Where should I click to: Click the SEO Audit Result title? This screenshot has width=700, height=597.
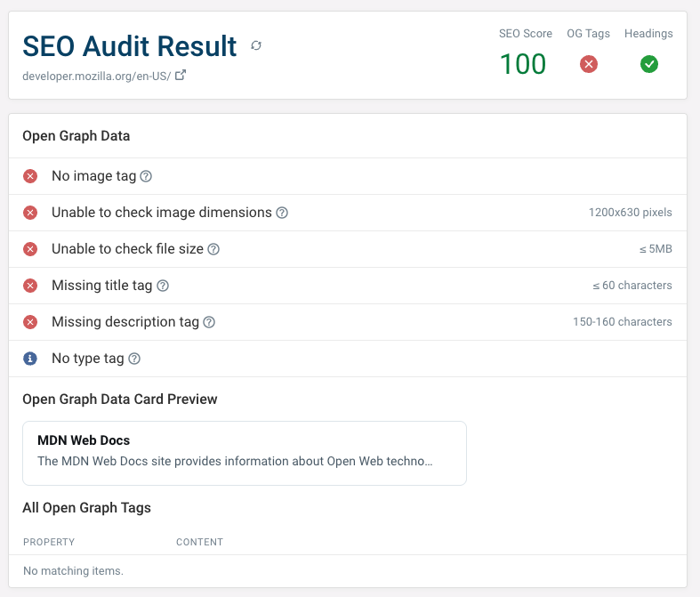[x=130, y=46]
